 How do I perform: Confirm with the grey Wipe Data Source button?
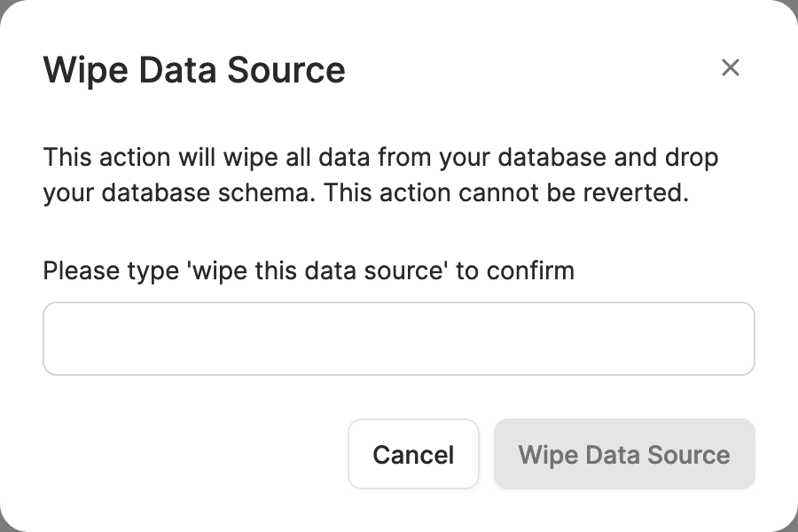[x=624, y=454]
